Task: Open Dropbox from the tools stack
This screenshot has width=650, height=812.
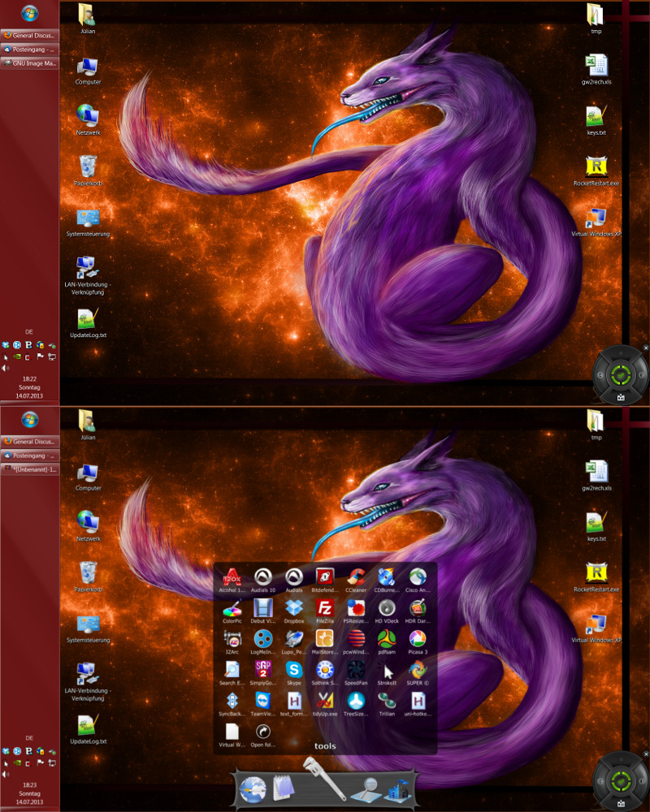Action: pos(293,609)
